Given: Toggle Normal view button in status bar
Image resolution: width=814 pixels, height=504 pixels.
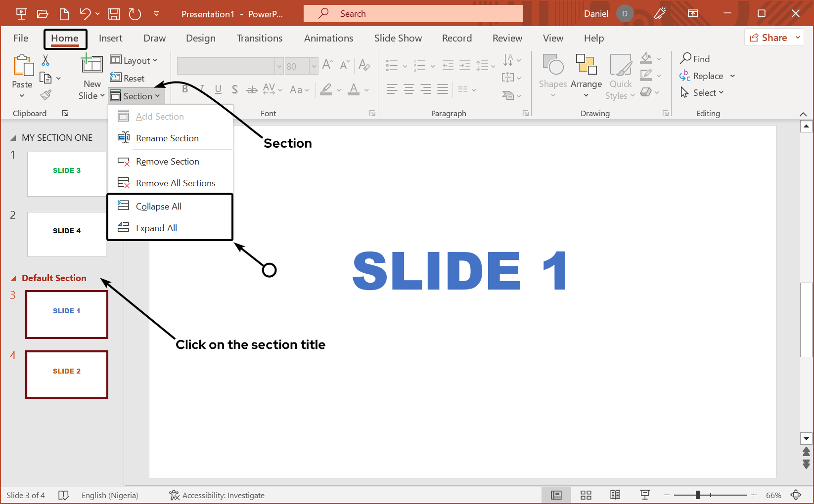Looking at the screenshot, I should tap(556, 495).
